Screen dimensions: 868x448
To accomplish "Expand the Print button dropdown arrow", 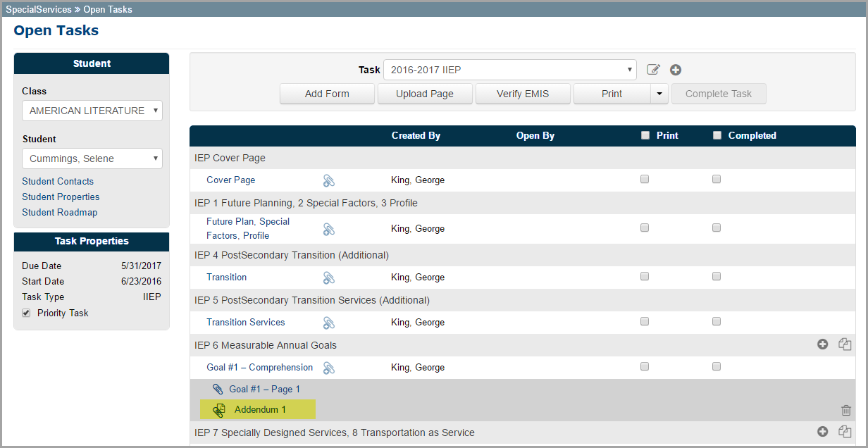I will point(659,94).
